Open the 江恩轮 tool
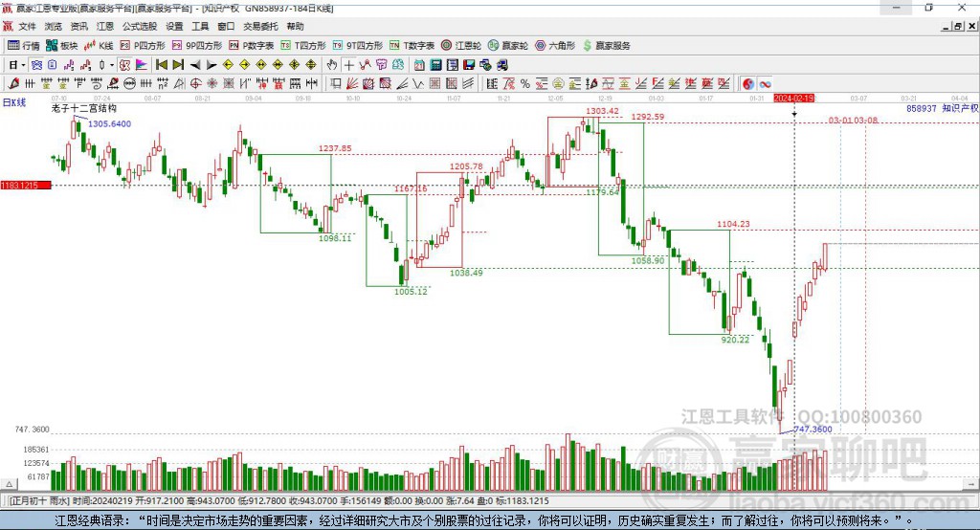This screenshot has width=980, height=530. point(461,46)
